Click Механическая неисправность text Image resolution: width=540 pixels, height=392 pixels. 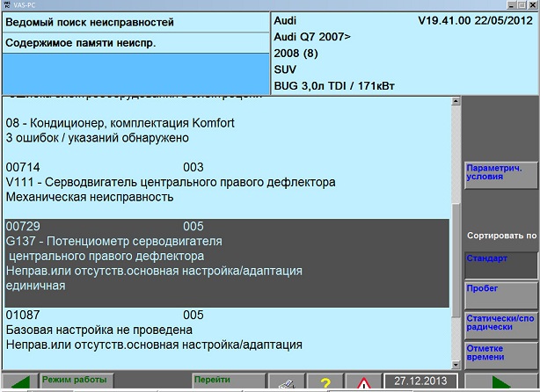[90, 197]
